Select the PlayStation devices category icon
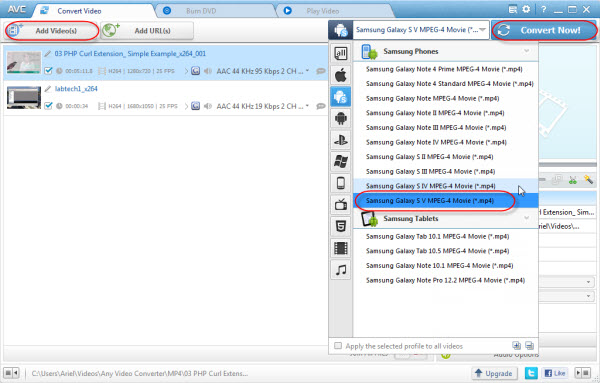 (x=341, y=140)
